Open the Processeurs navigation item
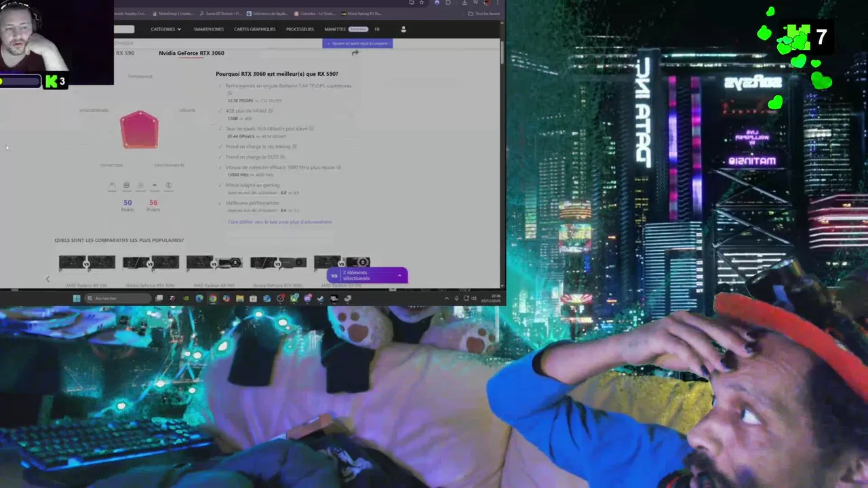 click(300, 29)
